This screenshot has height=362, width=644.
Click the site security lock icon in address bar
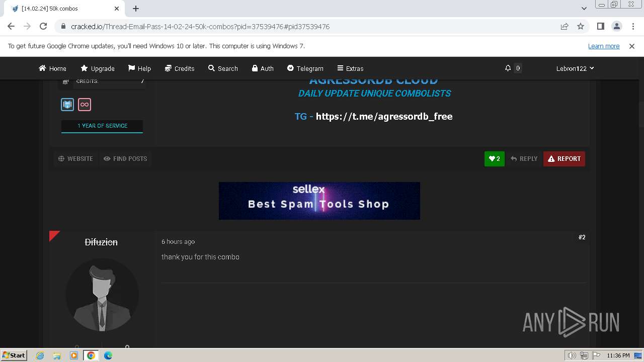pos(63,26)
